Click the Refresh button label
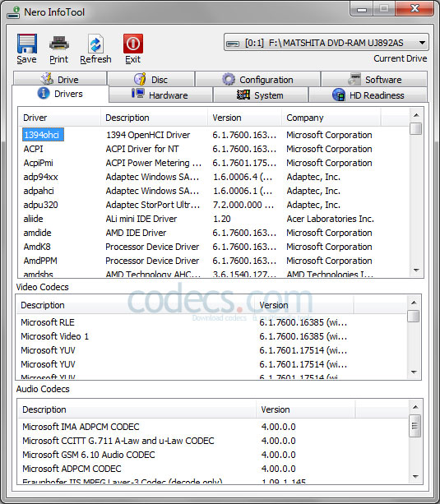Screen dimensions: 440x504 95,59
